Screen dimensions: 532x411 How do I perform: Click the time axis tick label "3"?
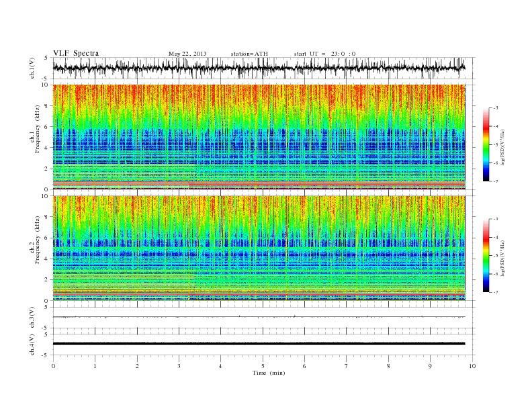click(x=179, y=366)
